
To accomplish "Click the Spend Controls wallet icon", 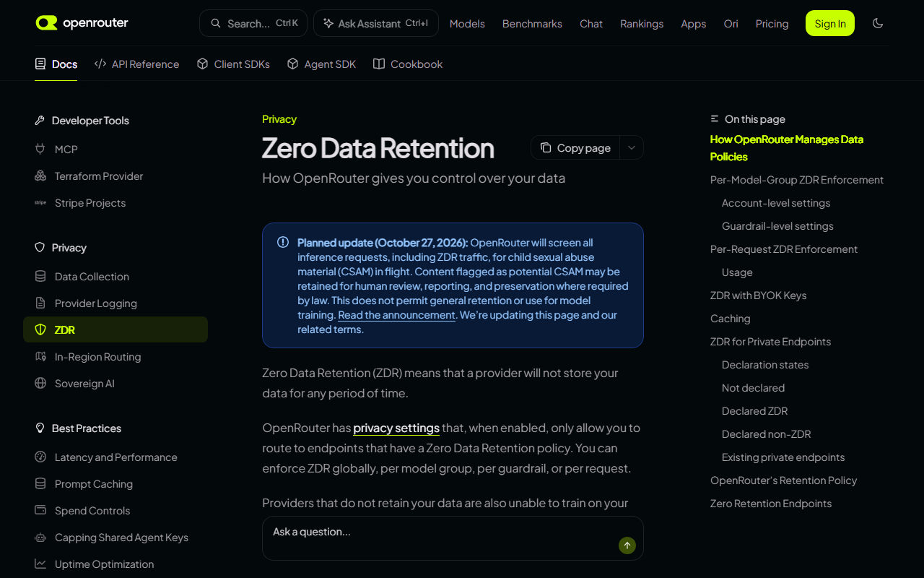I will 40,510.
